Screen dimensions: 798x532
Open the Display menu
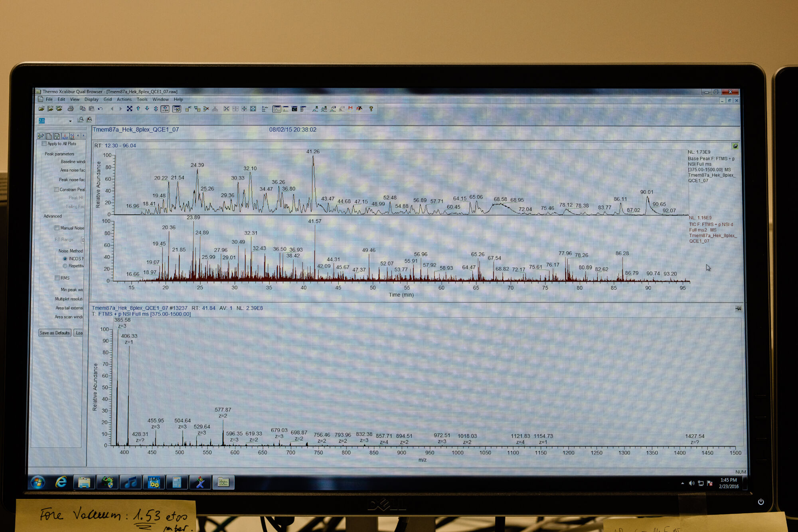(x=91, y=99)
